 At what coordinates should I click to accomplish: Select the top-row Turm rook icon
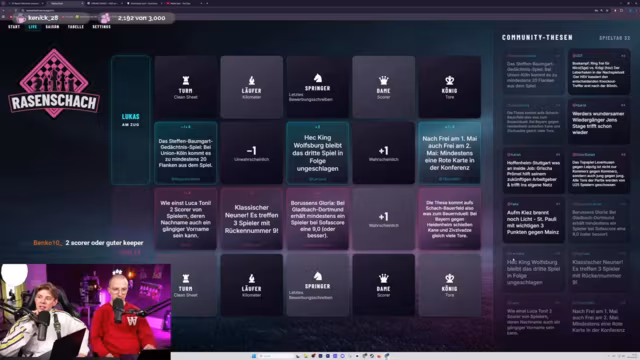pos(186,80)
